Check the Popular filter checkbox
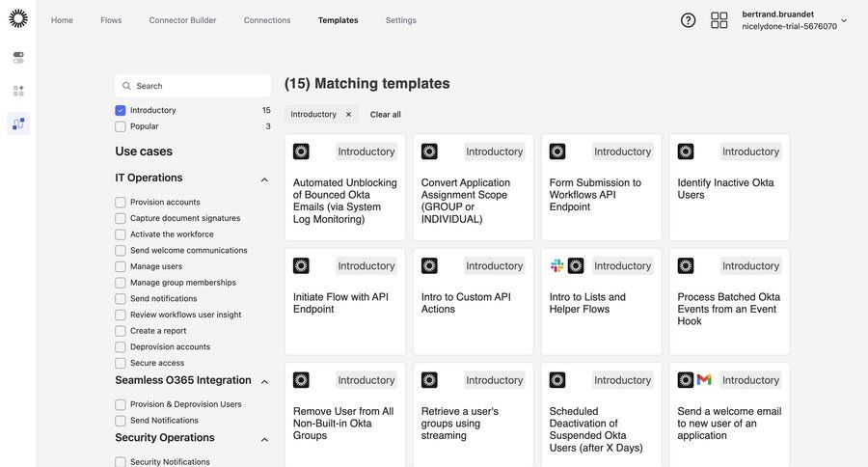The width and height of the screenshot is (868, 467). pyautogui.click(x=121, y=126)
